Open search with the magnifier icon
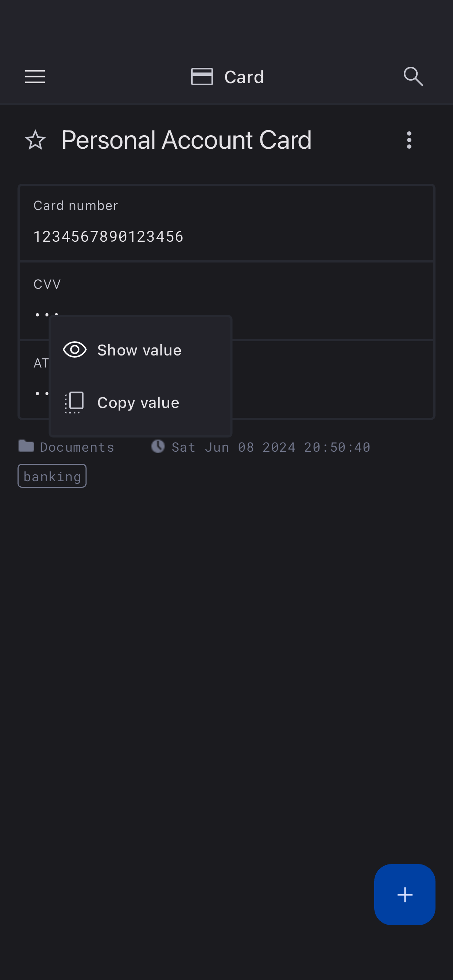453x980 pixels. point(413,77)
